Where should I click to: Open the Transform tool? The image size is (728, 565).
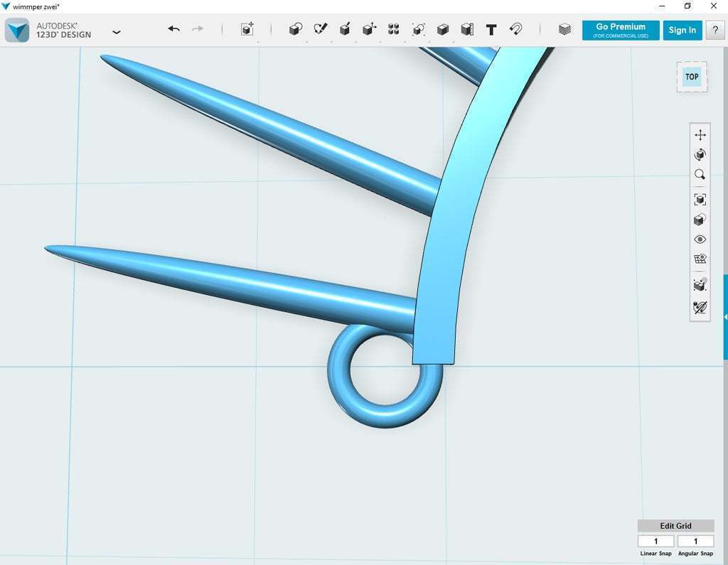247,29
